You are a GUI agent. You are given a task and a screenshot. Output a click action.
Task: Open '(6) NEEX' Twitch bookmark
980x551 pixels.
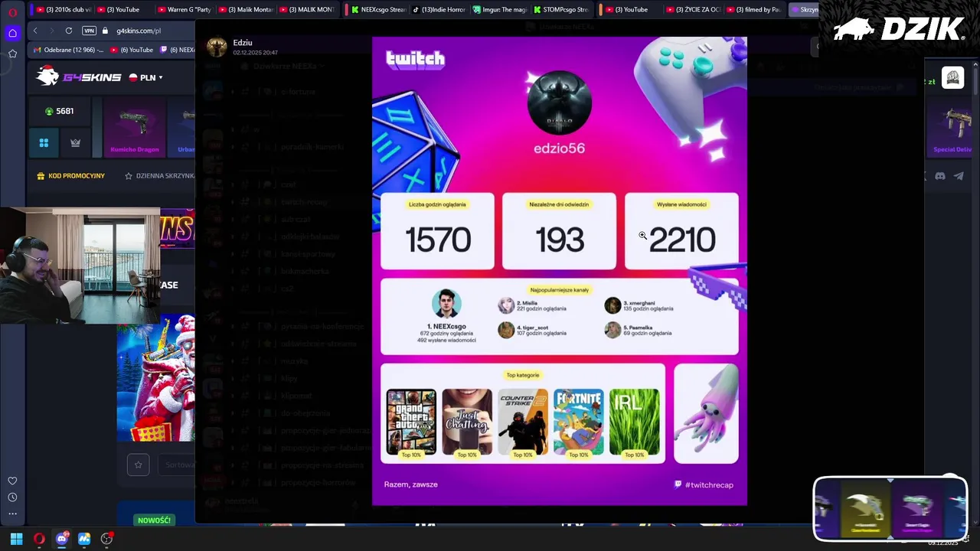tap(177, 50)
